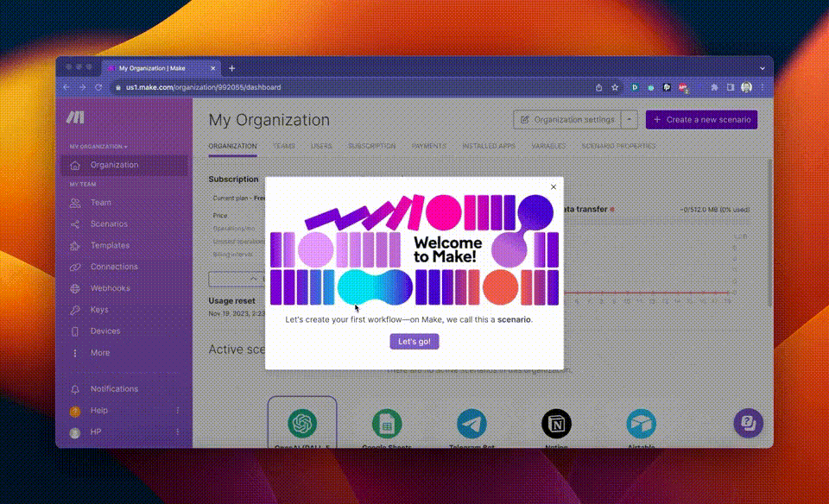Open the Organization settings dropdown arrow
Screen dimensions: 829x504
click(x=630, y=120)
